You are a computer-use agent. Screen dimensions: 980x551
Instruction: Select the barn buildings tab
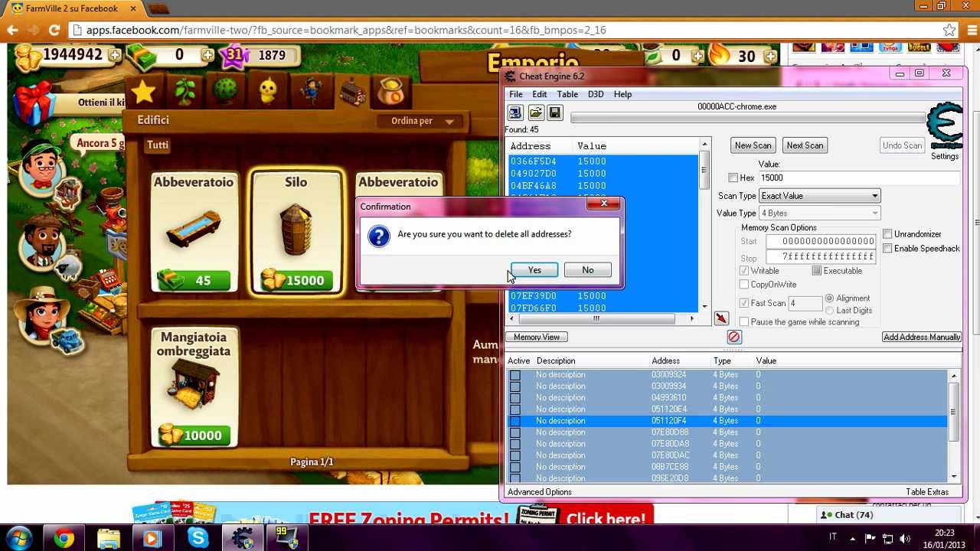[351, 92]
